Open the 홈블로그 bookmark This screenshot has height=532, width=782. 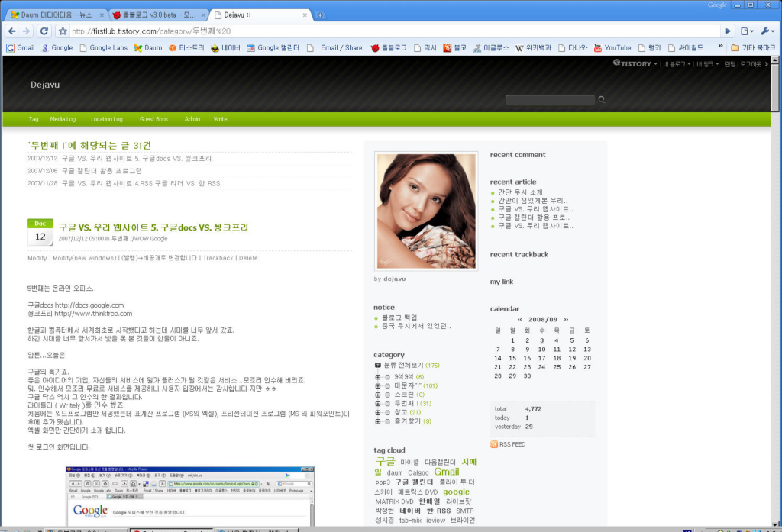(389, 48)
